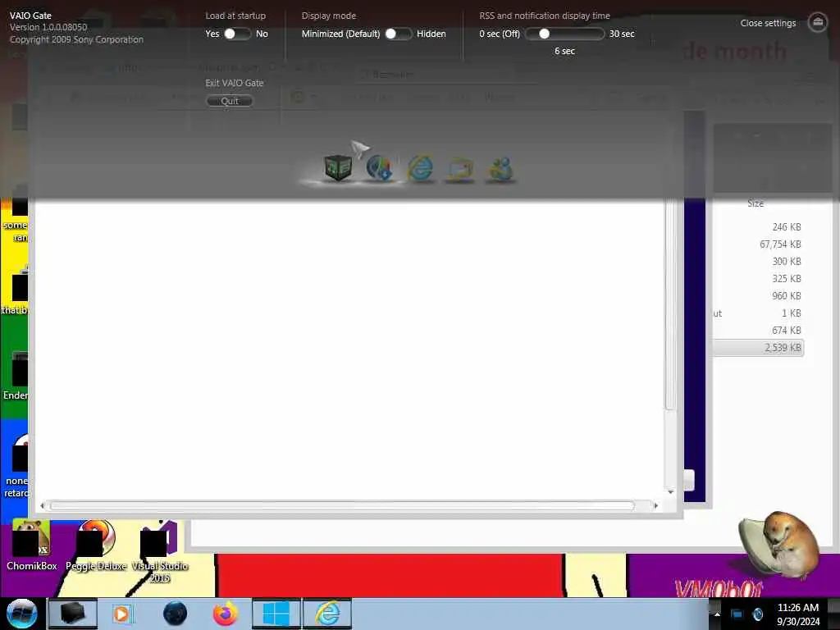Viewport: 840px width, 630px height.
Task: Click the horizontal scrollbar right arrow
Action: [x=655, y=505]
